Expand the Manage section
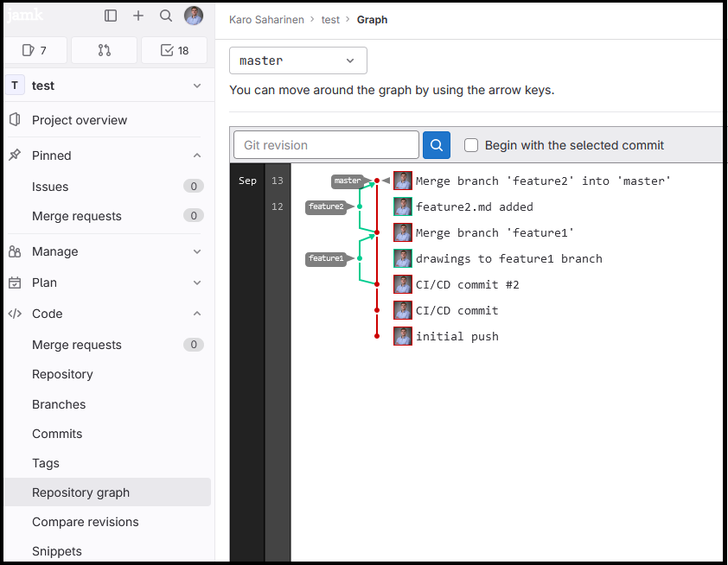 tap(197, 251)
